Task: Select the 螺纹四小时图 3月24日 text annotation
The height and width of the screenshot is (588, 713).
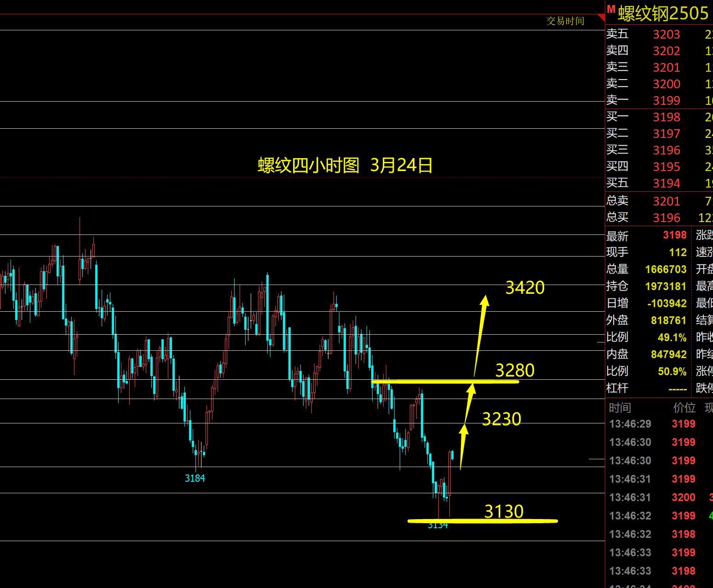Action: point(345,165)
